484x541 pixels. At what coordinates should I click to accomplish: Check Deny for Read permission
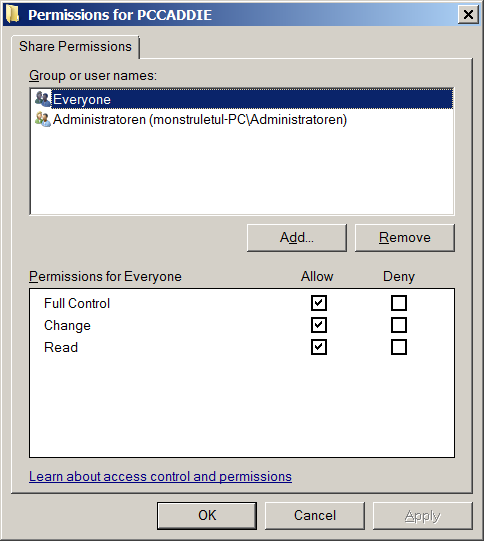click(x=399, y=347)
